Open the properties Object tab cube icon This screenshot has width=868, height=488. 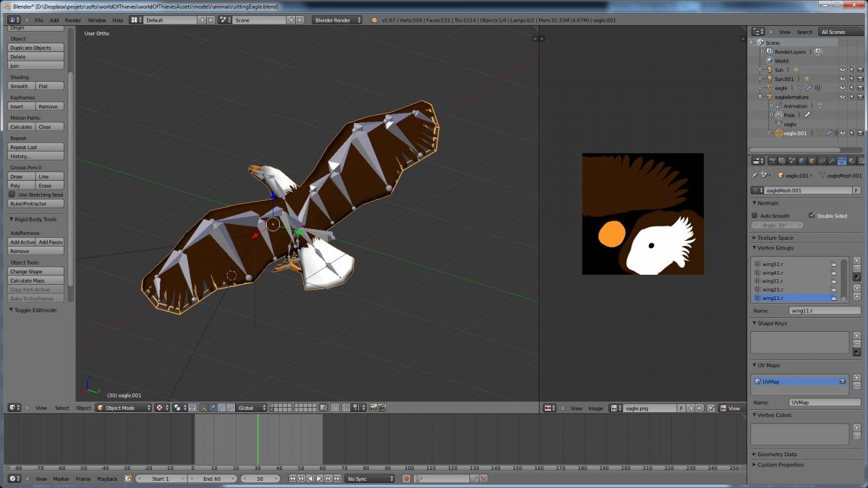(x=812, y=160)
